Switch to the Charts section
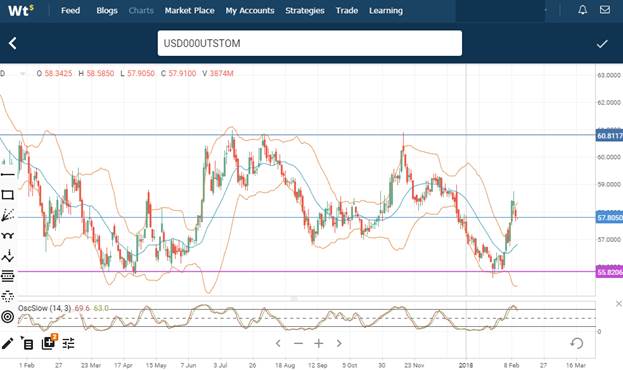This screenshot has width=623, height=370. coord(141,11)
